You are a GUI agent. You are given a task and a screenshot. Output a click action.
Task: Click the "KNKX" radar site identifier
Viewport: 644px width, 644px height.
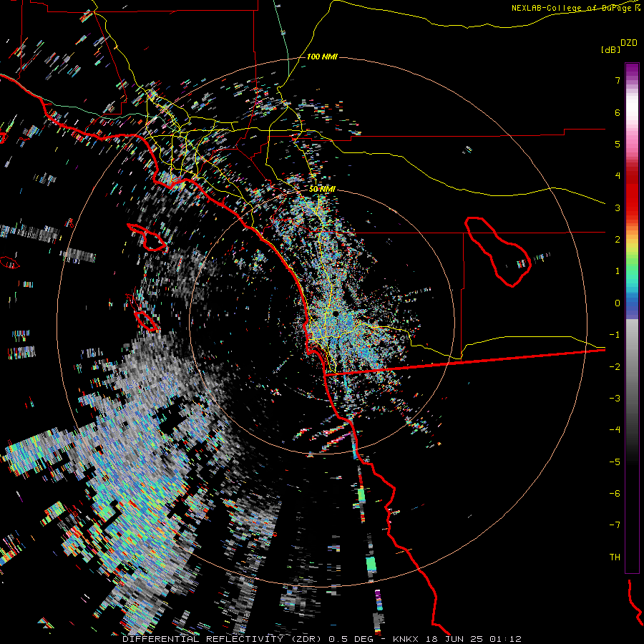[x=406, y=639]
